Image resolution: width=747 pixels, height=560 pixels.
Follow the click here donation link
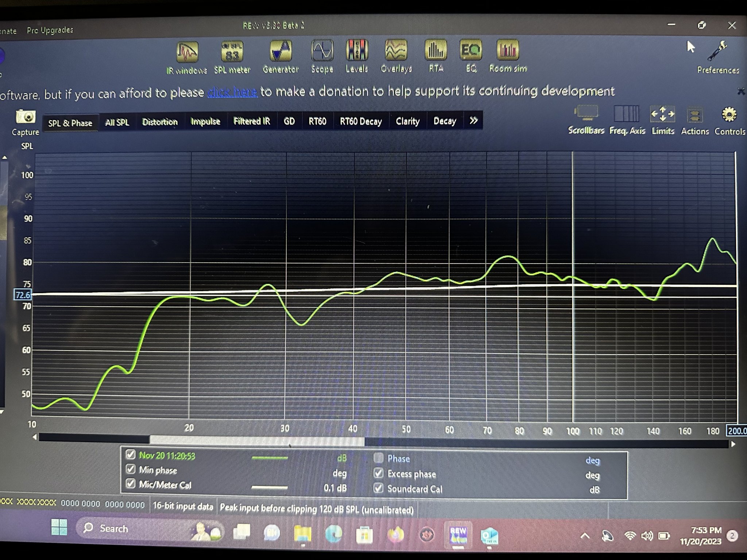(x=233, y=92)
